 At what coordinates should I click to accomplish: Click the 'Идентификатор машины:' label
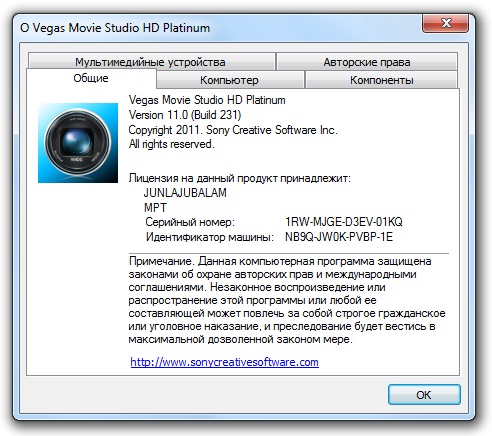[210, 237]
